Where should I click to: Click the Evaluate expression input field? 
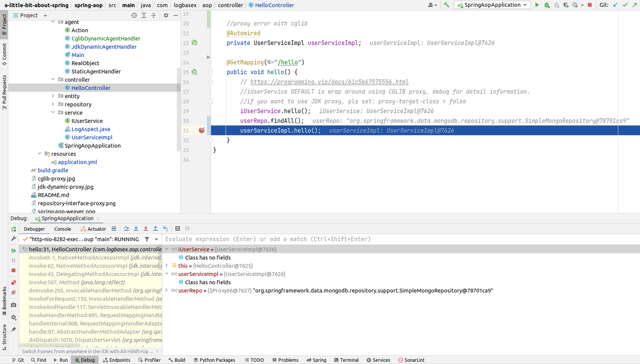[x=272, y=239]
